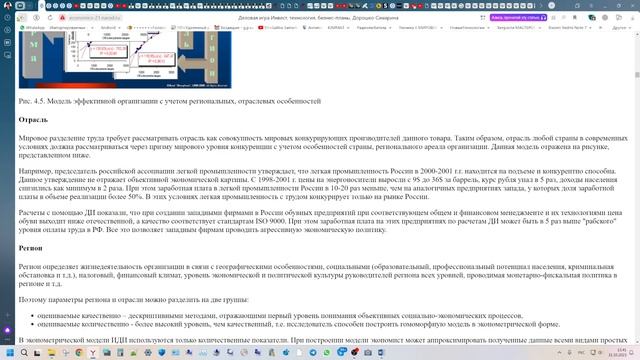Open the user profile avatar
The height and width of the screenshot is (360, 640).
pos(7,5)
